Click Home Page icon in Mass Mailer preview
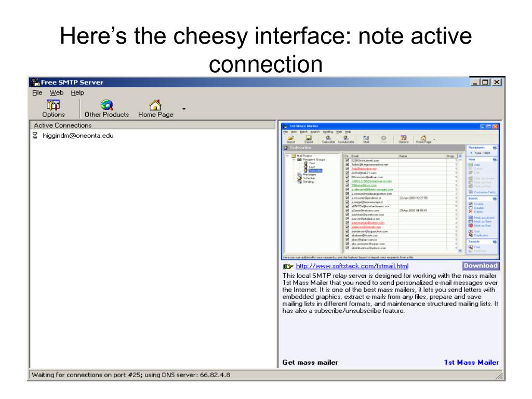This screenshot has width=532, height=399. point(423,138)
